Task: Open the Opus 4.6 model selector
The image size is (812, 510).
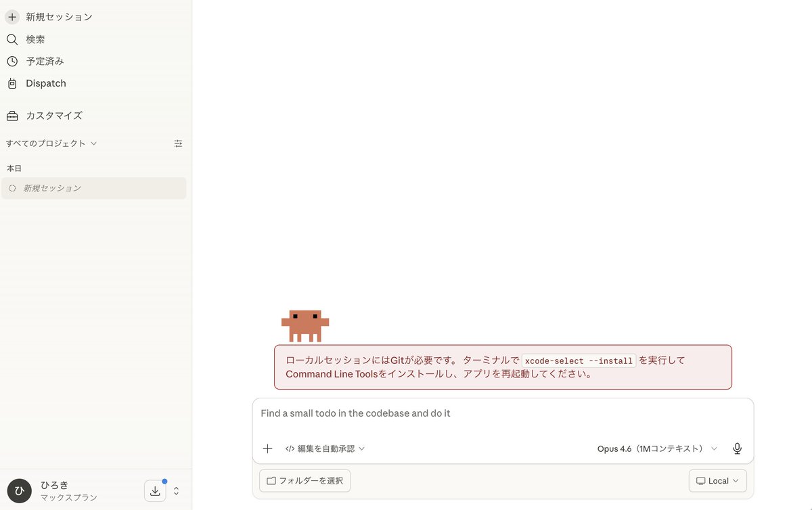Action: coord(657,448)
